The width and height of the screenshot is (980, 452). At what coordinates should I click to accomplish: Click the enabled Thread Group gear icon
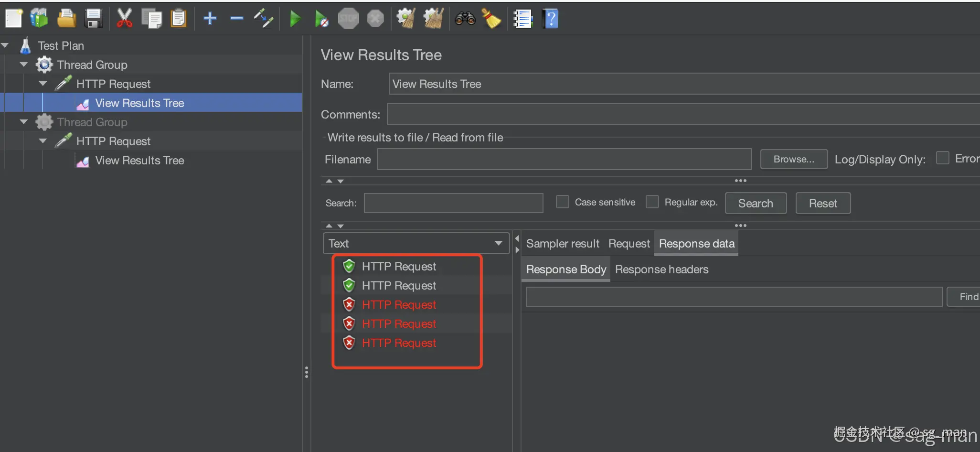pyautogui.click(x=44, y=65)
